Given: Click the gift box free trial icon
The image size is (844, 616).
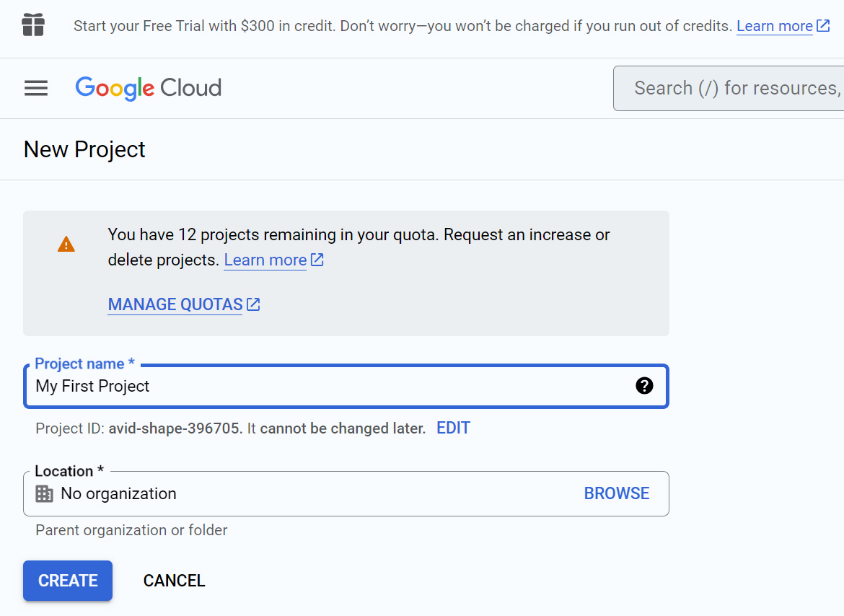Looking at the screenshot, I should [33, 25].
